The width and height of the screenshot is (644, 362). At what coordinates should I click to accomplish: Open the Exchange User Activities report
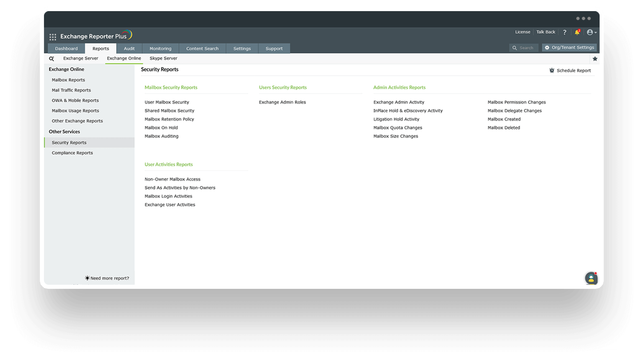tap(170, 205)
